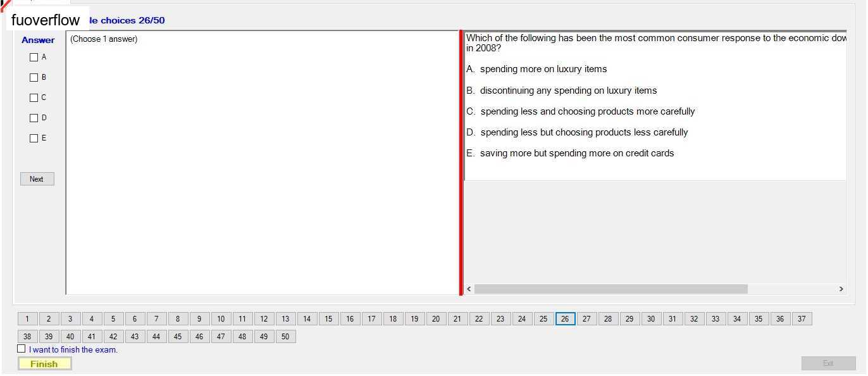Go to question 39
This screenshot has width=868, height=376.
(x=49, y=337)
